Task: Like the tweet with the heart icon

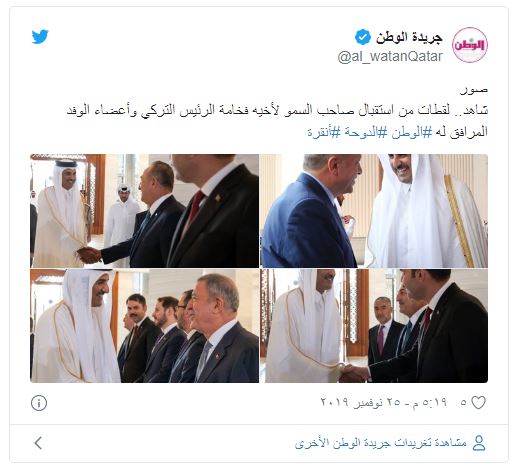Action: [478, 403]
